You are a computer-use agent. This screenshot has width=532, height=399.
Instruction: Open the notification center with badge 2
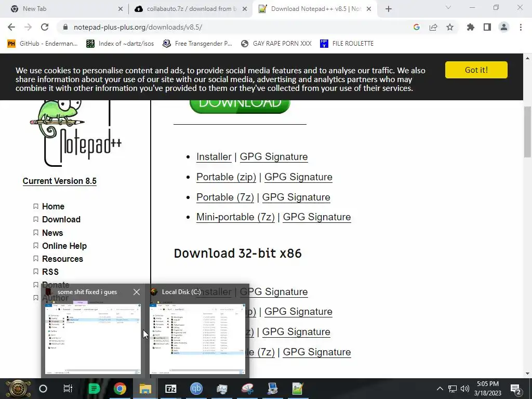tap(516, 389)
